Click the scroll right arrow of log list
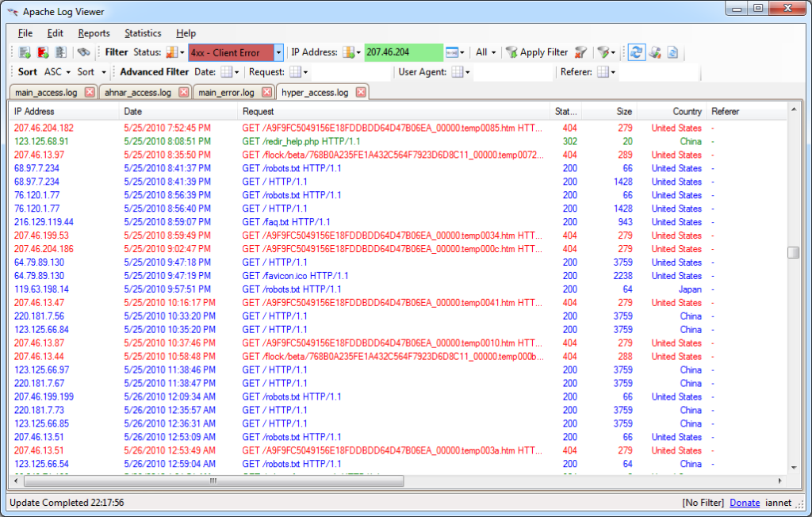The width and height of the screenshot is (812, 517). [780, 481]
